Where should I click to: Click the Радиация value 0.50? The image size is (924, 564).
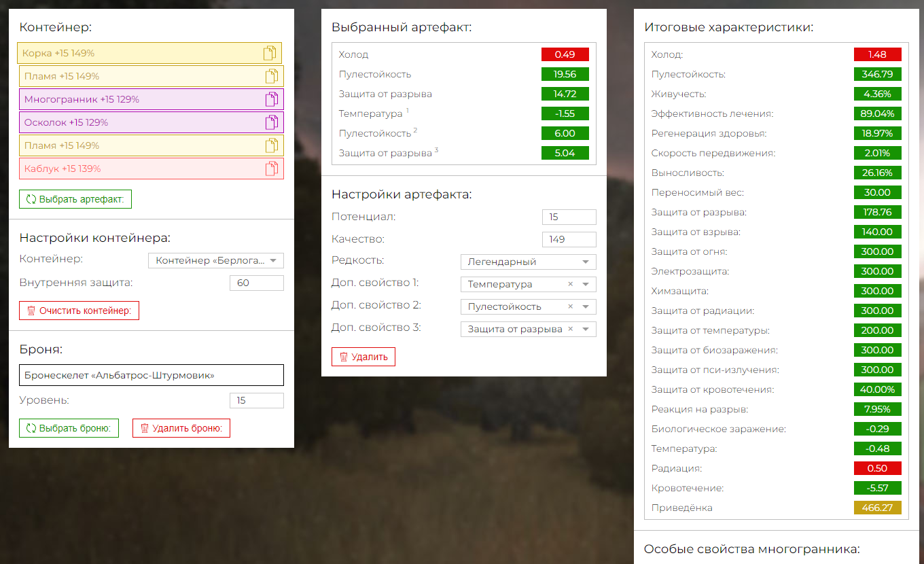[x=878, y=468]
